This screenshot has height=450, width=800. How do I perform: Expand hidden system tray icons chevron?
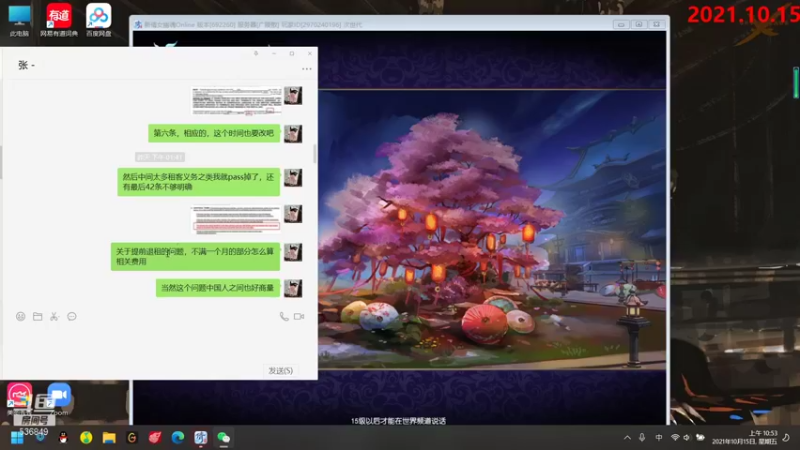[x=627, y=438]
